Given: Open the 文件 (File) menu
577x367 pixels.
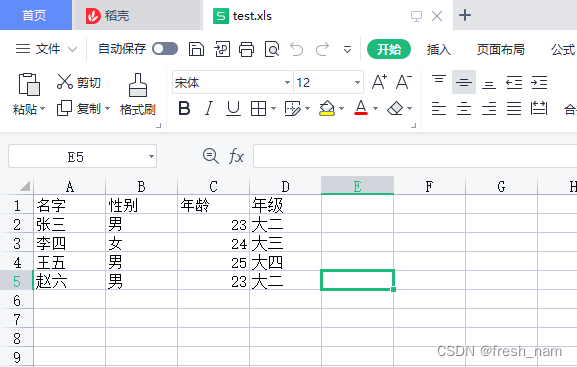Looking at the screenshot, I should pyautogui.click(x=46, y=49).
